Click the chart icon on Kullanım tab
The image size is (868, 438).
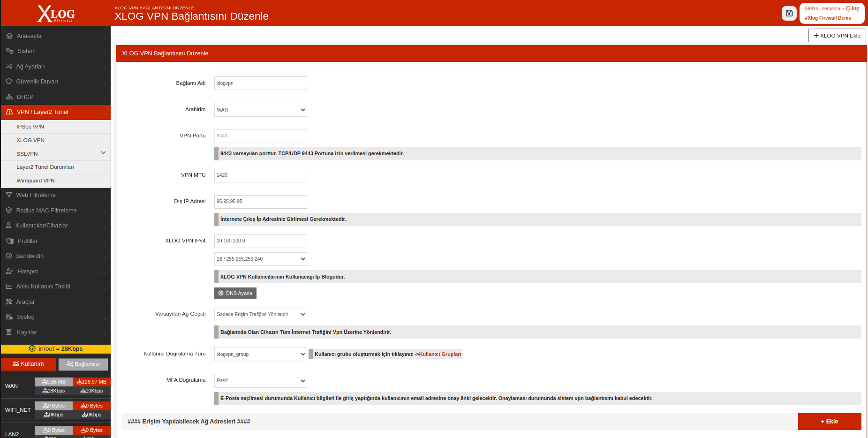(16, 364)
